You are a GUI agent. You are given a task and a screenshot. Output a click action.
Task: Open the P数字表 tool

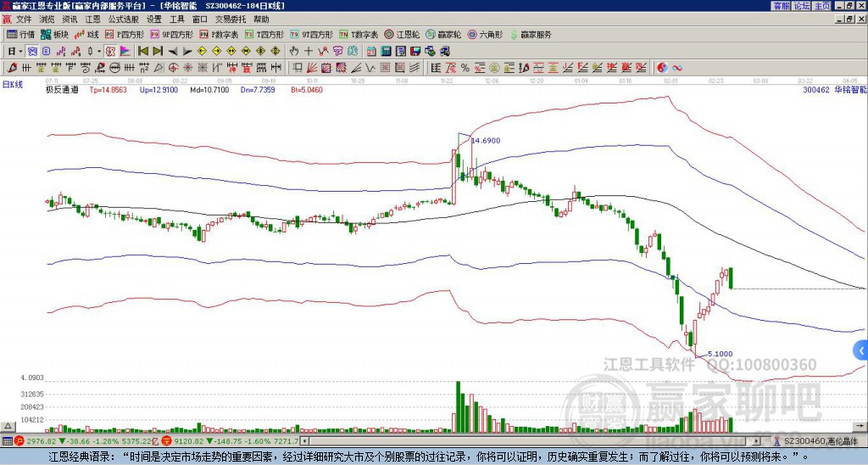pyautogui.click(x=219, y=34)
